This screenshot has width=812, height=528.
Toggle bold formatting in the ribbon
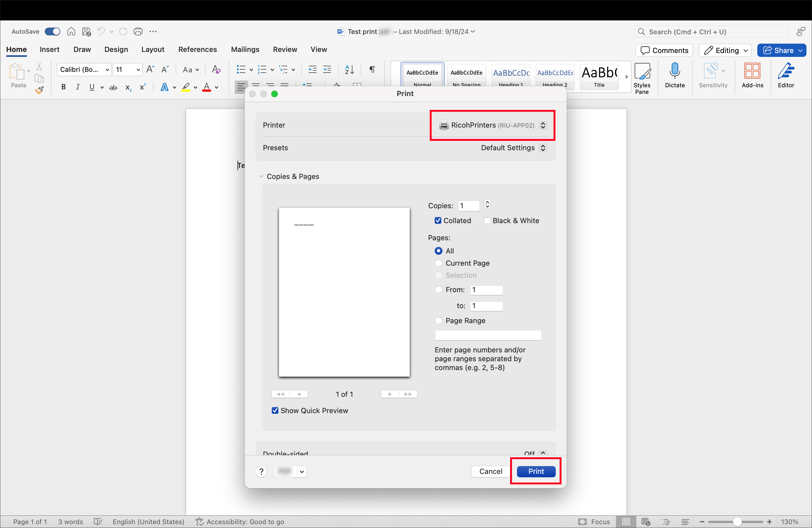click(x=63, y=87)
